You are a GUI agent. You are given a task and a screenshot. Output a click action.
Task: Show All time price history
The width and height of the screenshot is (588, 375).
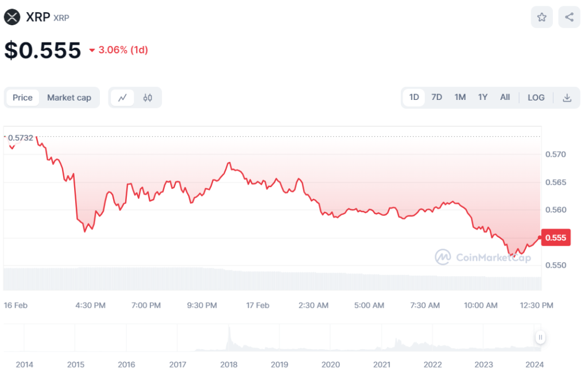[x=505, y=98]
